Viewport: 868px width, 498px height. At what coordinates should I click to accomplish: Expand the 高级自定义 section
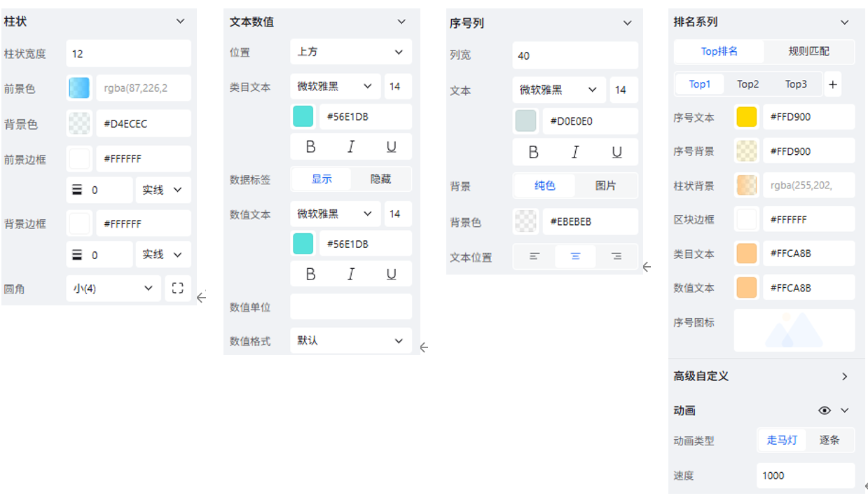(845, 376)
